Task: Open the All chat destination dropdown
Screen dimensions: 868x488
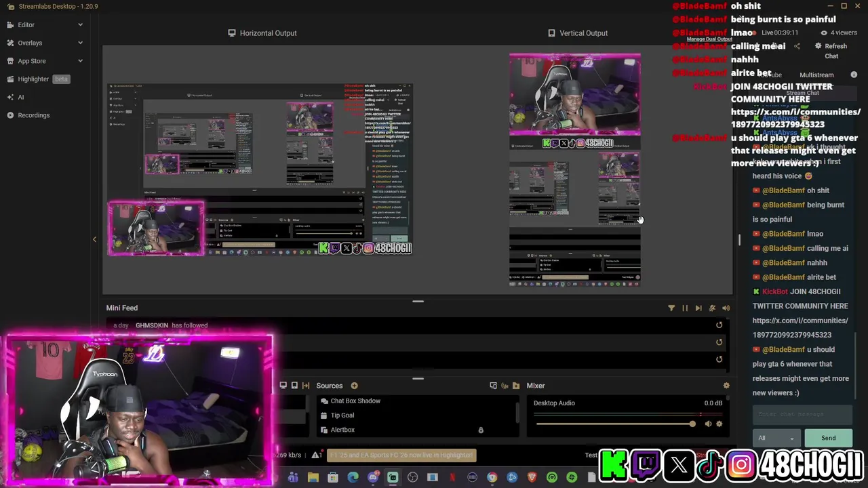Action: tap(777, 438)
